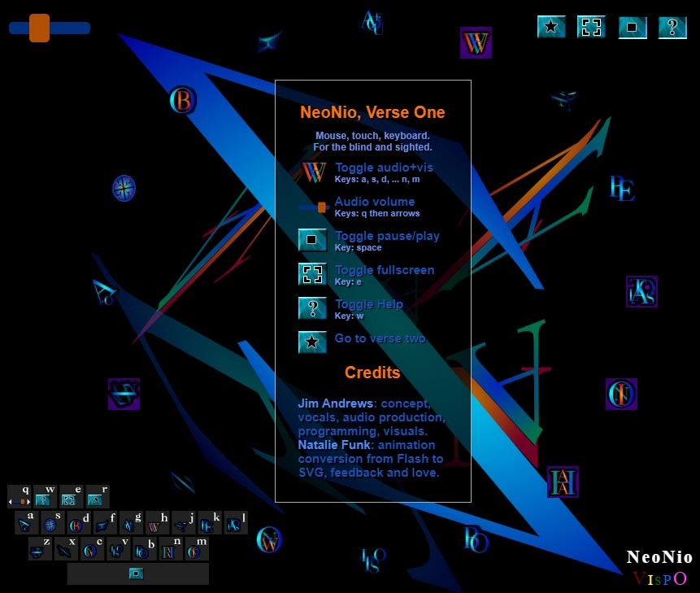This screenshot has height=593, width=700.
Task: Click the star icon to reach verse two
Action: [x=551, y=27]
